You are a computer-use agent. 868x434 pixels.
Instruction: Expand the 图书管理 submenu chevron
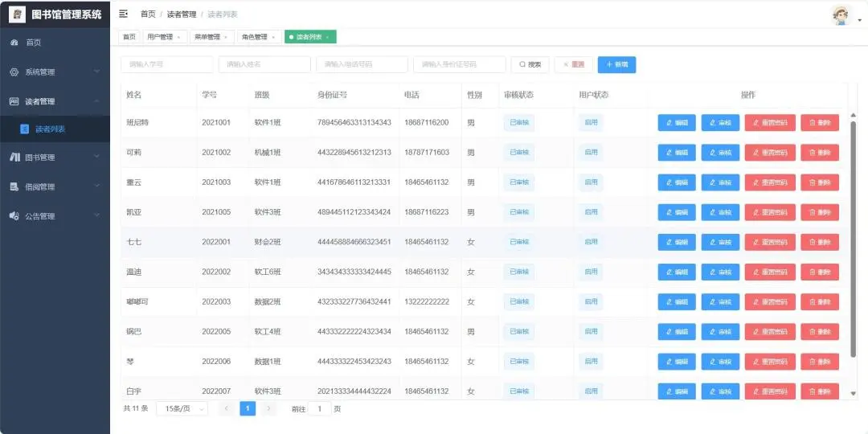point(97,157)
